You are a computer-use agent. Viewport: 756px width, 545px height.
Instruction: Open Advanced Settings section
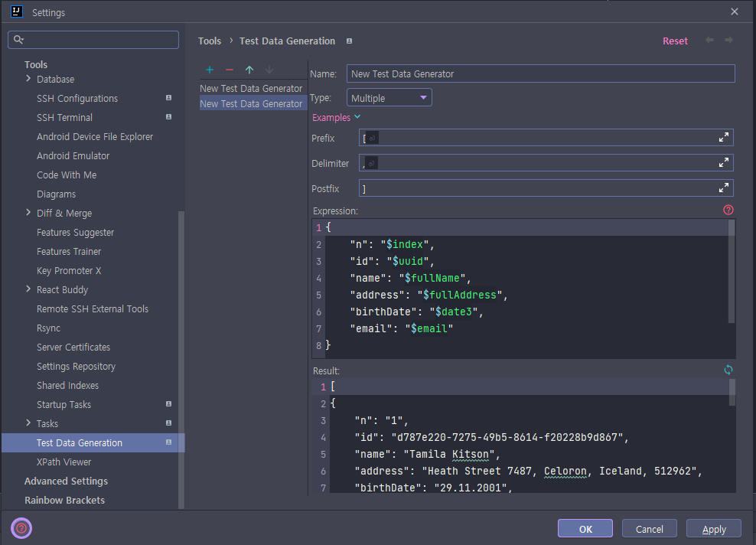[66, 481]
